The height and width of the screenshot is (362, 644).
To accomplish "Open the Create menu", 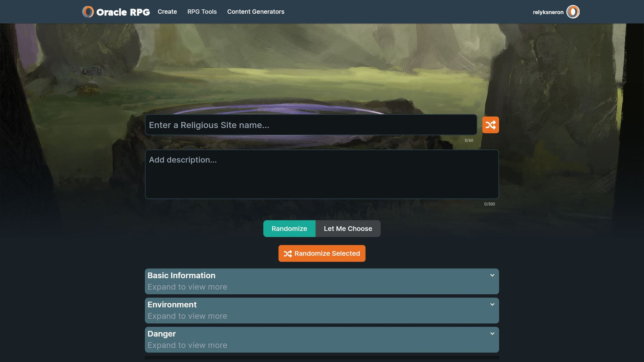I will coord(167,12).
